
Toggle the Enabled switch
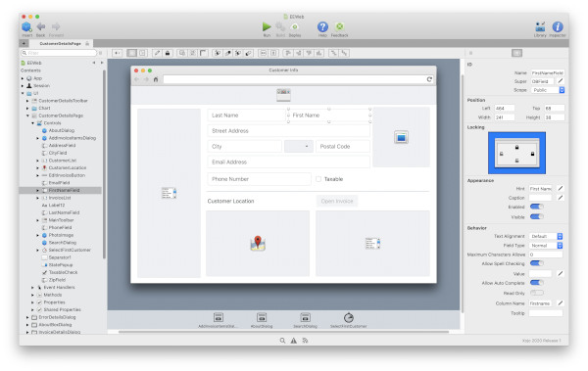(537, 207)
